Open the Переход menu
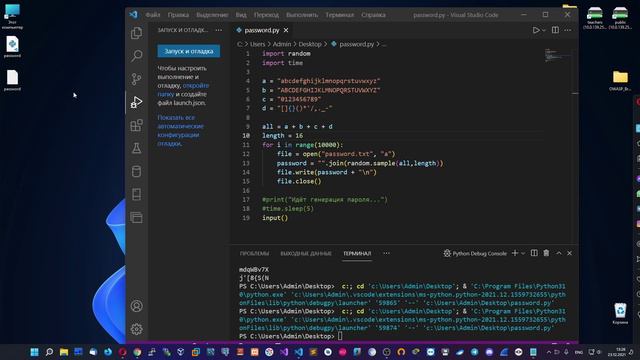Screen dimensions: 640x360 coord(266,15)
